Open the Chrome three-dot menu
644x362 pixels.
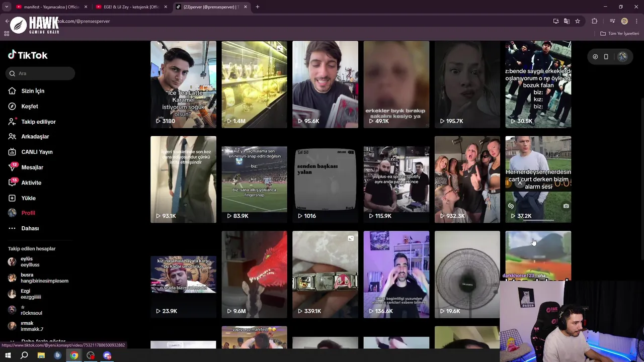636,21
